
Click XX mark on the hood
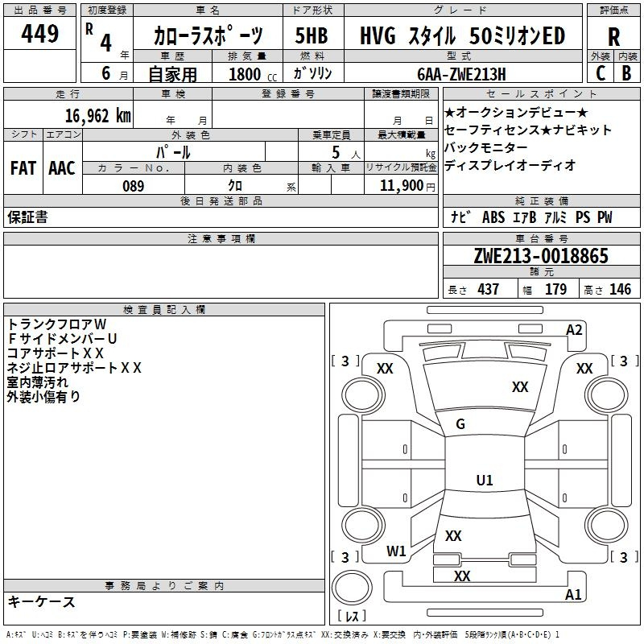coord(520,386)
